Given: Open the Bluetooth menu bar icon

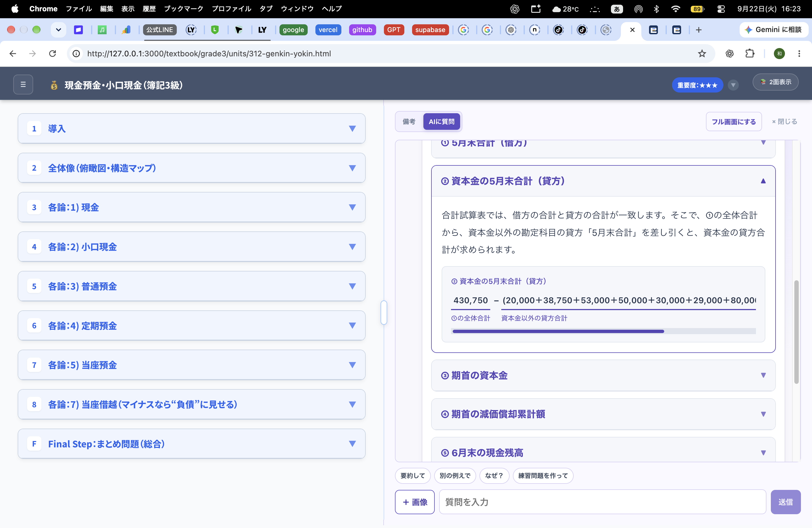Looking at the screenshot, I should [656, 9].
